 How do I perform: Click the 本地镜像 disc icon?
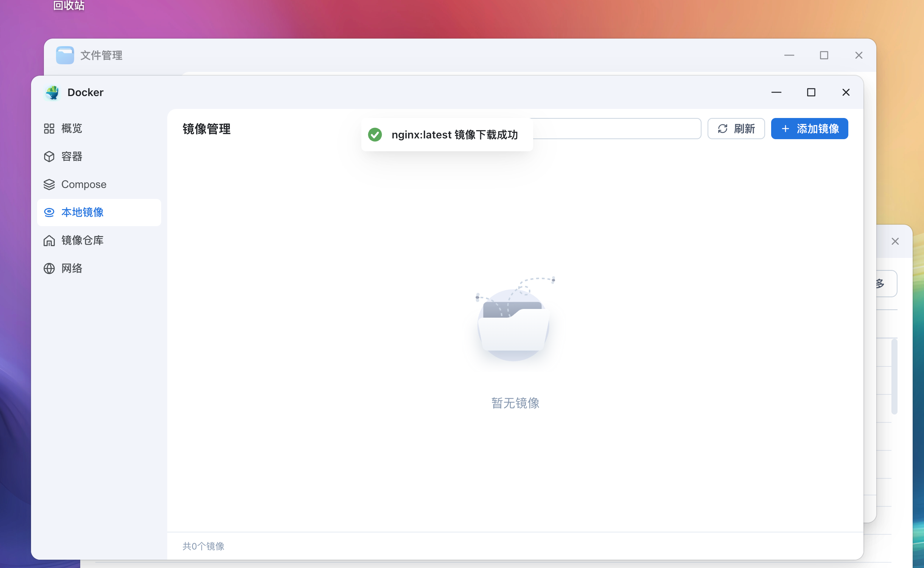coord(49,213)
